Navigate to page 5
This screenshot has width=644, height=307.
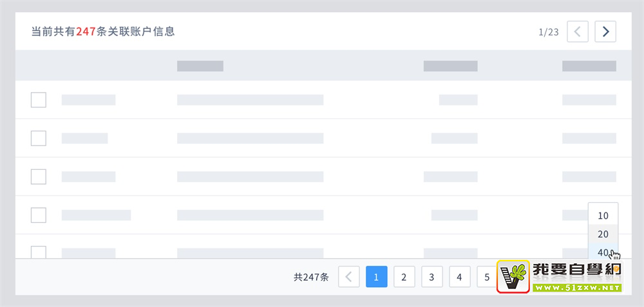coord(486,277)
